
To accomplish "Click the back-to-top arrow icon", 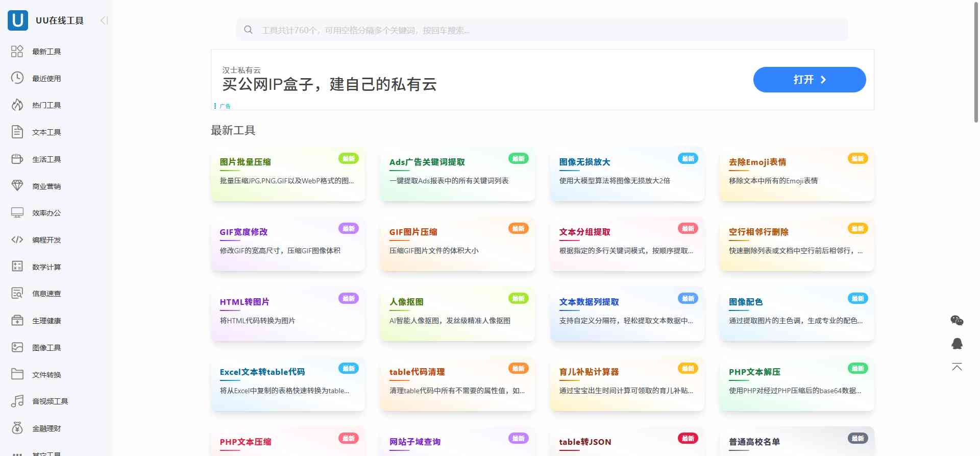I will click(957, 367).
